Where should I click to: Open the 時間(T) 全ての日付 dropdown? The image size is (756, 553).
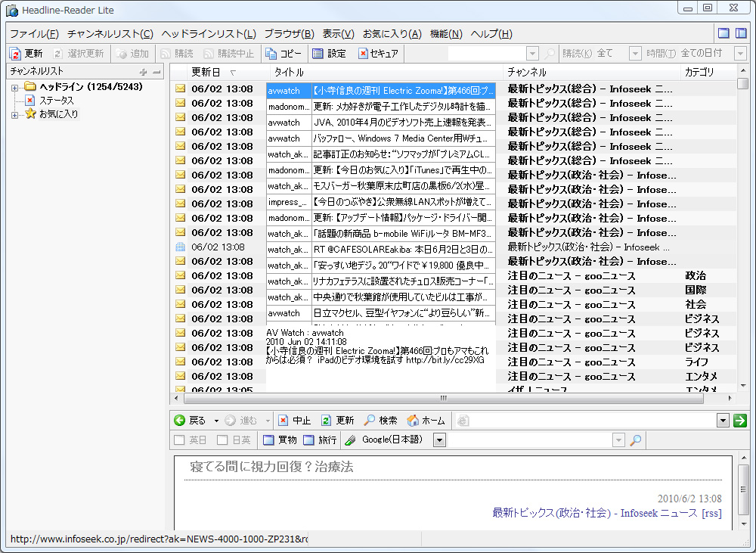point(740,54)
